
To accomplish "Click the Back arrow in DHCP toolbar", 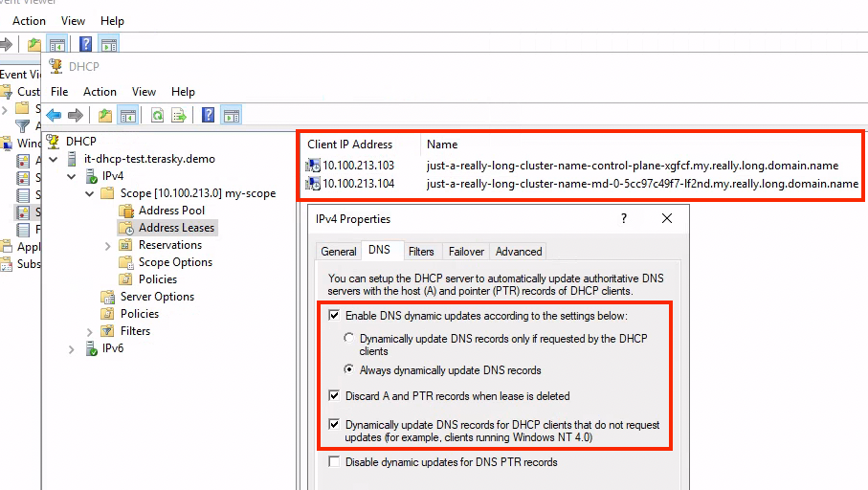I will click(54, 115).
